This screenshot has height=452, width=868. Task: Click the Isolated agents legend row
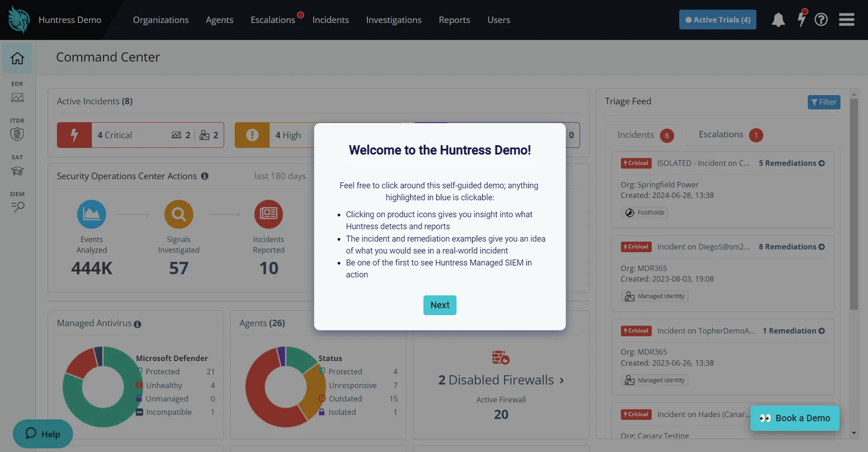click(x=358, y=412)
